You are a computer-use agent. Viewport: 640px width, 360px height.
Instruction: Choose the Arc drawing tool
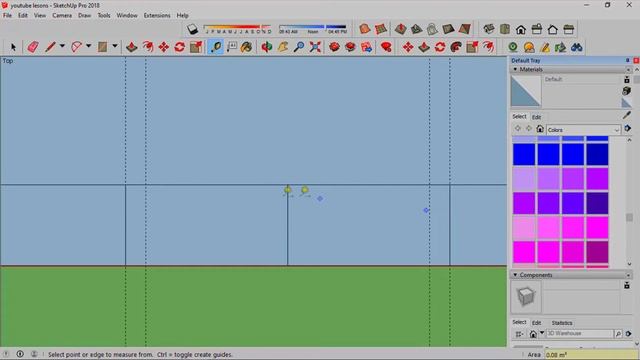pos(76,47)
